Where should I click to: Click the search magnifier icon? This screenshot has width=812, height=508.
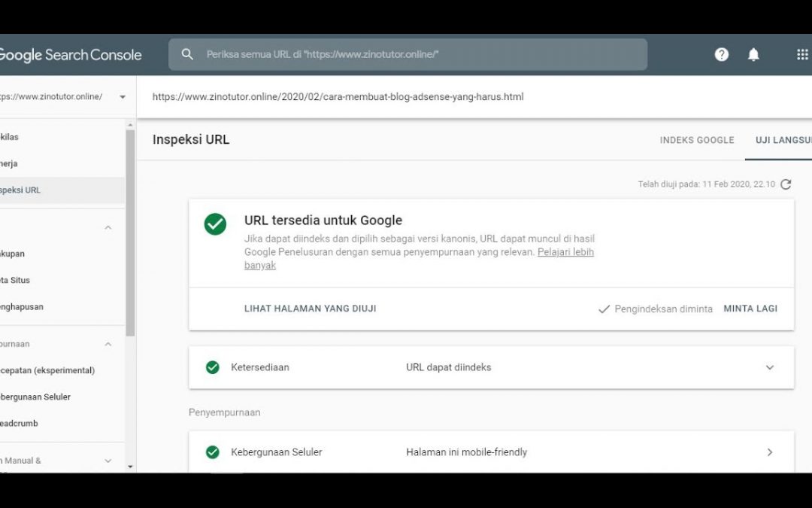[187, 54]
